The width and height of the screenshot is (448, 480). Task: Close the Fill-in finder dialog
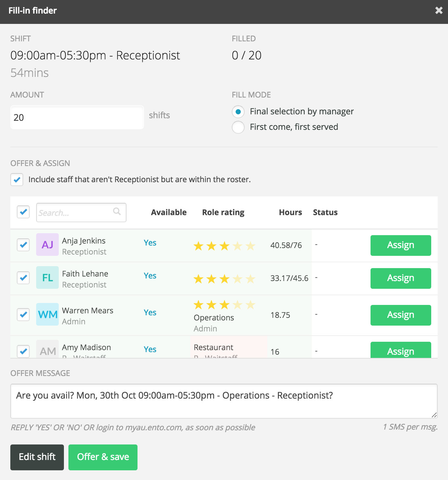click(x=439, y=11)
